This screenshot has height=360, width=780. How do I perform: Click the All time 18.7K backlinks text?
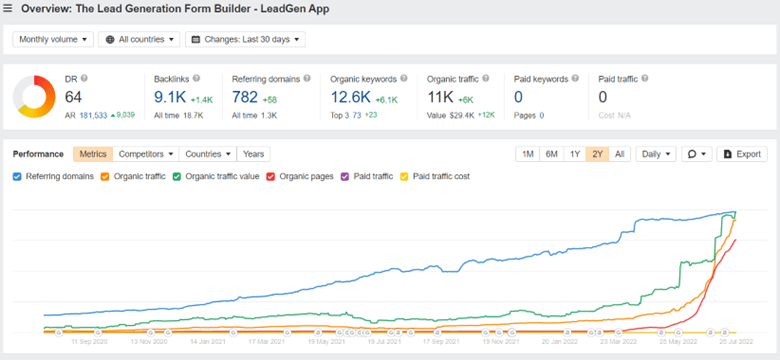(179, 115)
